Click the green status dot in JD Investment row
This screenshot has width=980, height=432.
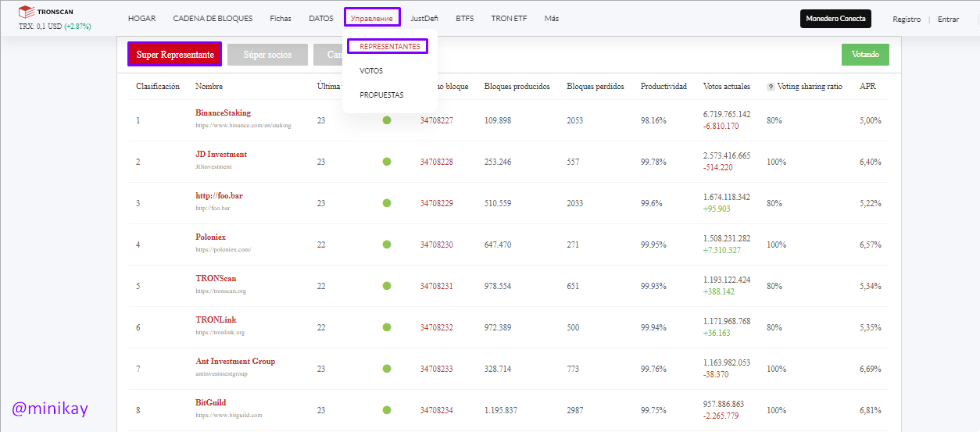pyautogui.click(x=387, y=162)
